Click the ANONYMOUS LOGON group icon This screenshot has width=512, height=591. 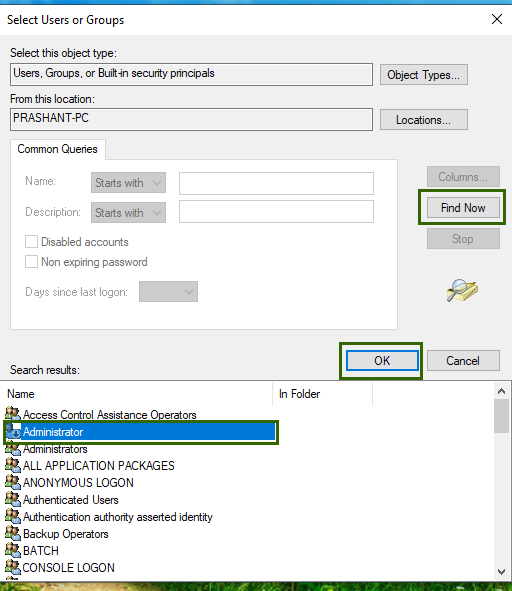[x=13, y=482]
